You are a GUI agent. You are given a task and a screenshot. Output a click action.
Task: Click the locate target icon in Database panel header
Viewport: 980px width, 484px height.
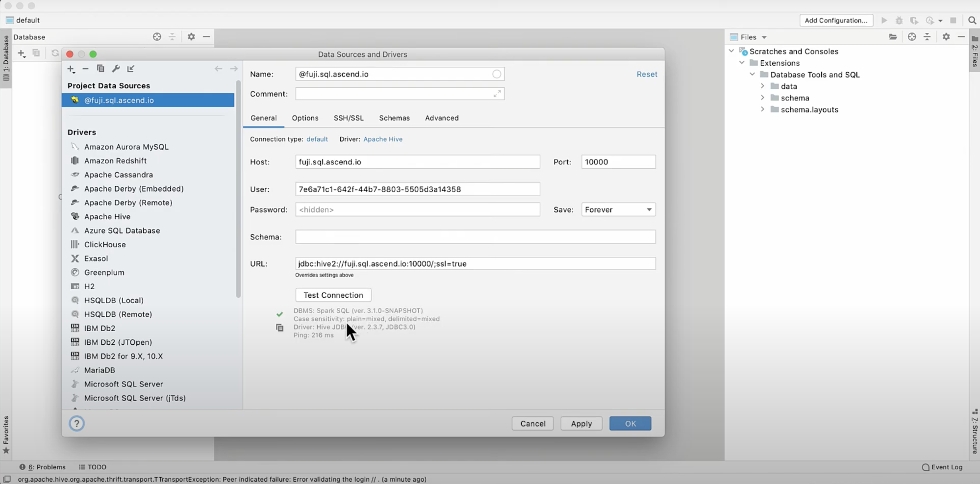tap(157, 37)
